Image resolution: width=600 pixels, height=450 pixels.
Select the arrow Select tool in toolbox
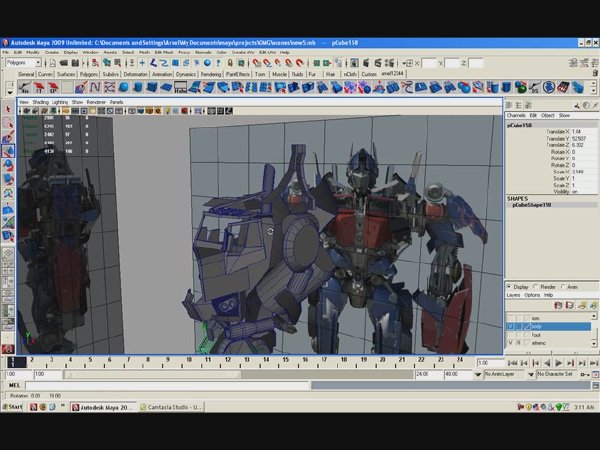pyautogui.click(x=8, y=109)
